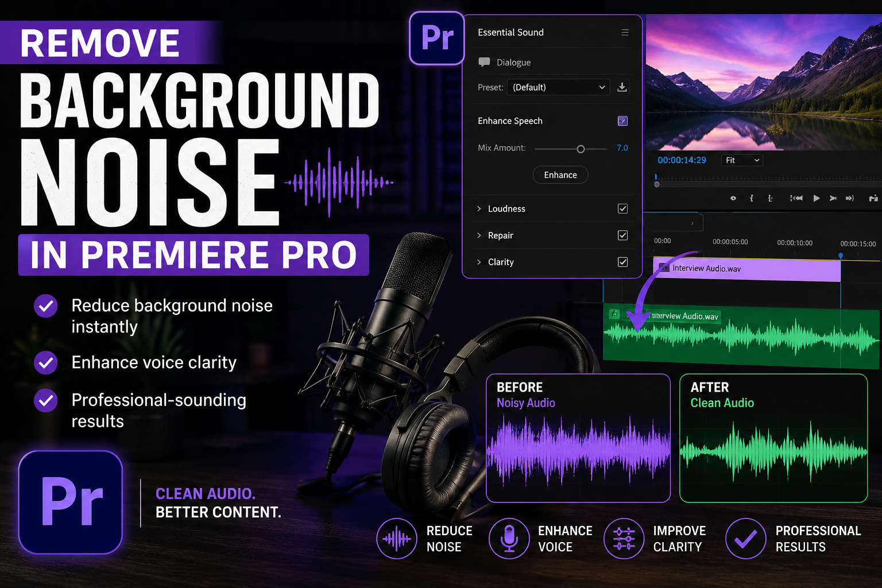Open the Fit zoom level dropdown

click(742, 160)
